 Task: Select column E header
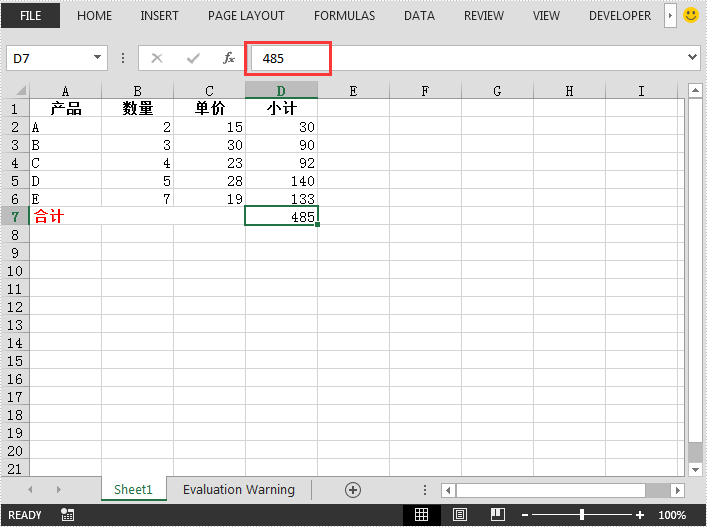(354, 91)
